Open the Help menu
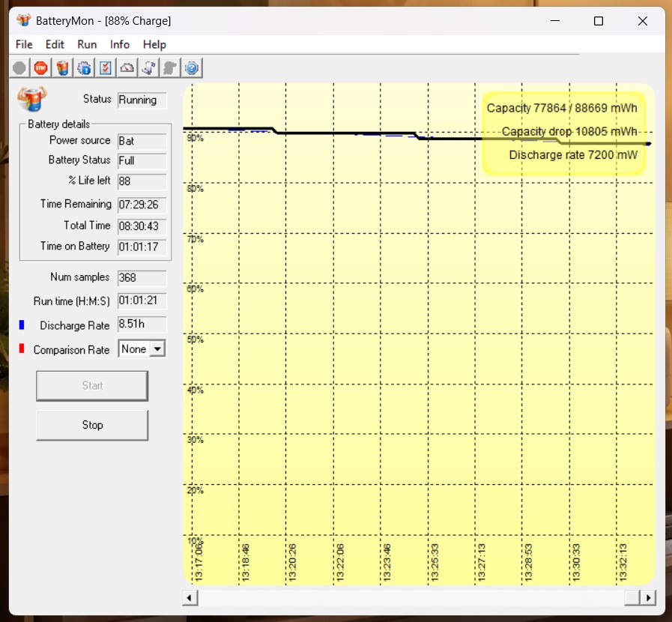 [154, 44]
